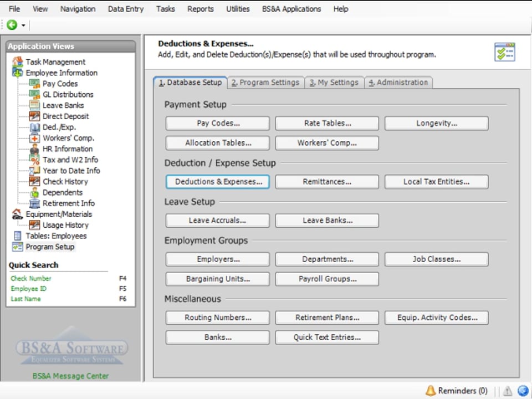Click the blue globe status icon
This screenshot has width=532, height=399.
(x=523, y=391)
